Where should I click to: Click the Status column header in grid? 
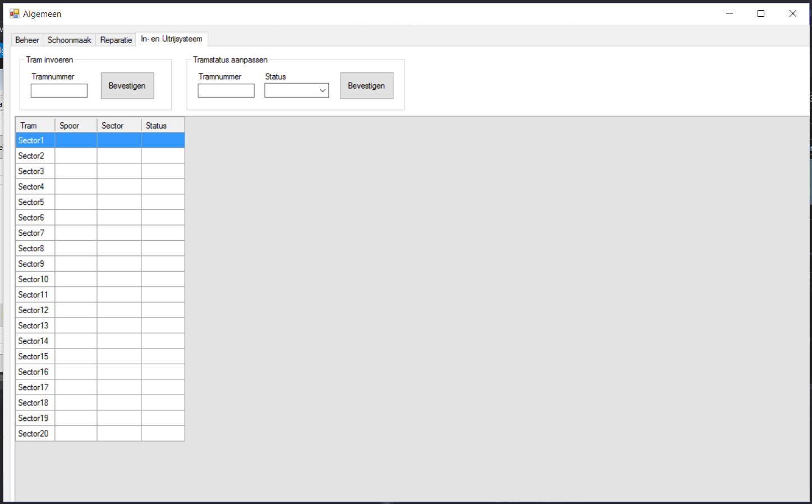tap(162, 125)
